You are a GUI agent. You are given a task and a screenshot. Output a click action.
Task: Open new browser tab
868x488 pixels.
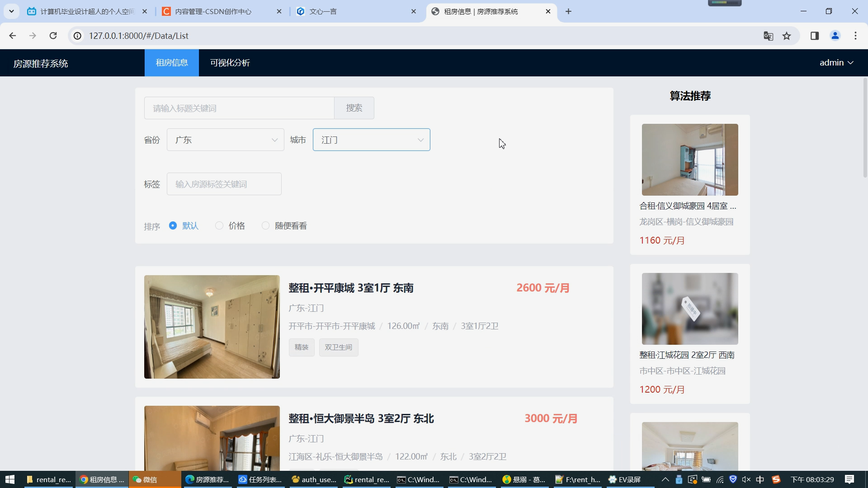click(568, 11)
